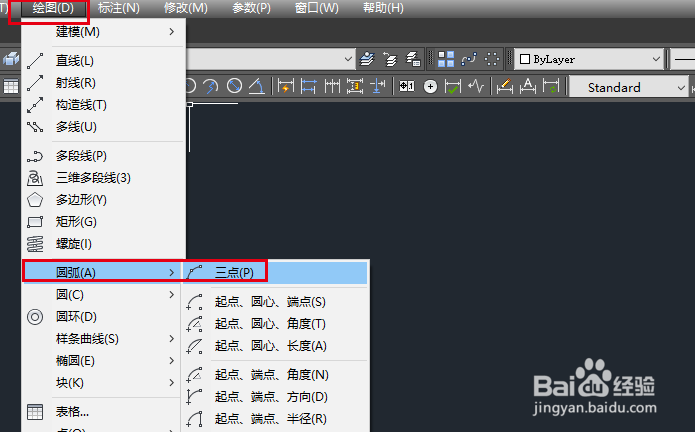Click the Continue dimension icon
The width and height of the screenshot is (695, 432).
[x=332, y=86]
